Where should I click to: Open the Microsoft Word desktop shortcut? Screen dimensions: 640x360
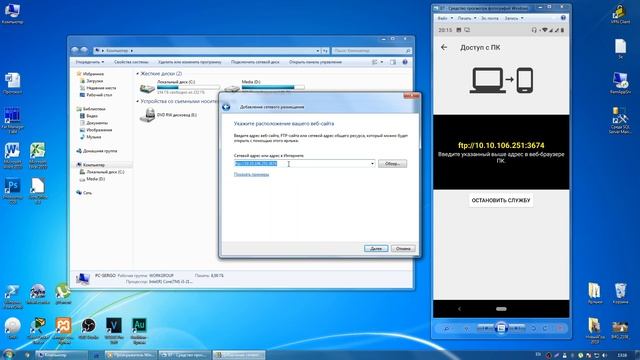(12, 156)
